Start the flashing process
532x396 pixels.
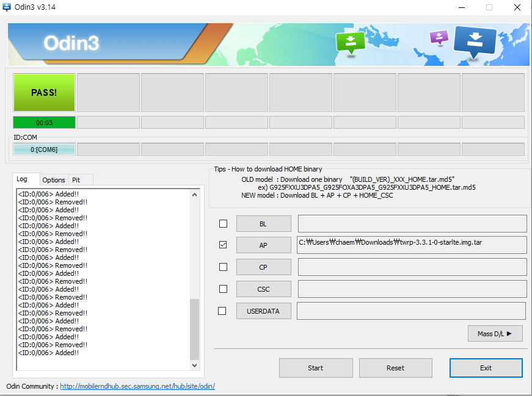316,368
